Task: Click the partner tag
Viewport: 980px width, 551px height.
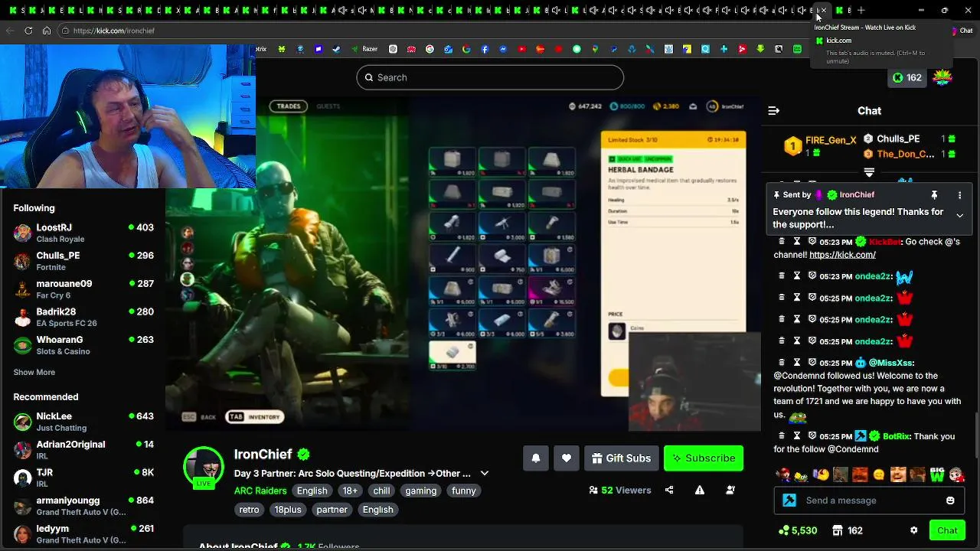Action: pyautogui.click(x=332, y=510)
